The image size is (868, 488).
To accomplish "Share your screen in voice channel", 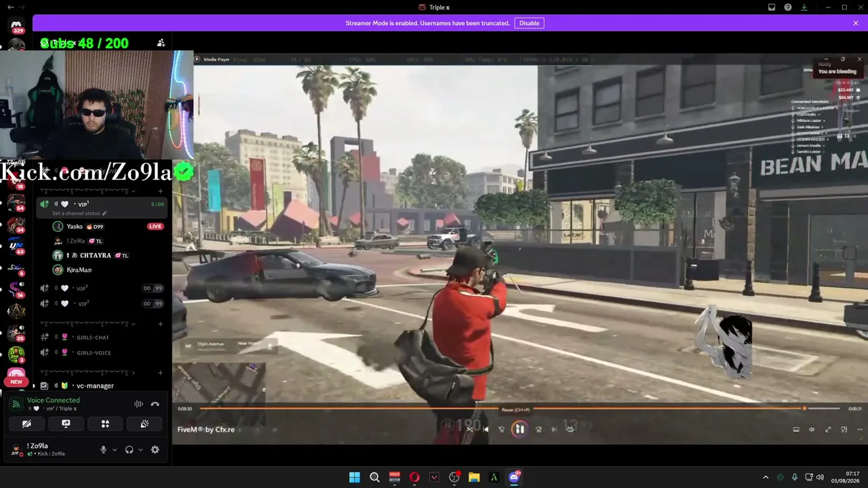I will [x=66, y=424].
